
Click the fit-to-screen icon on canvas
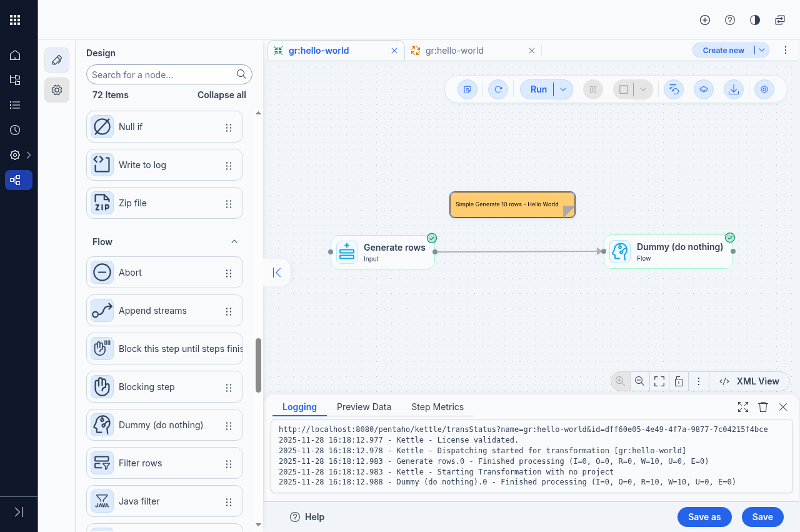(659, 381)
